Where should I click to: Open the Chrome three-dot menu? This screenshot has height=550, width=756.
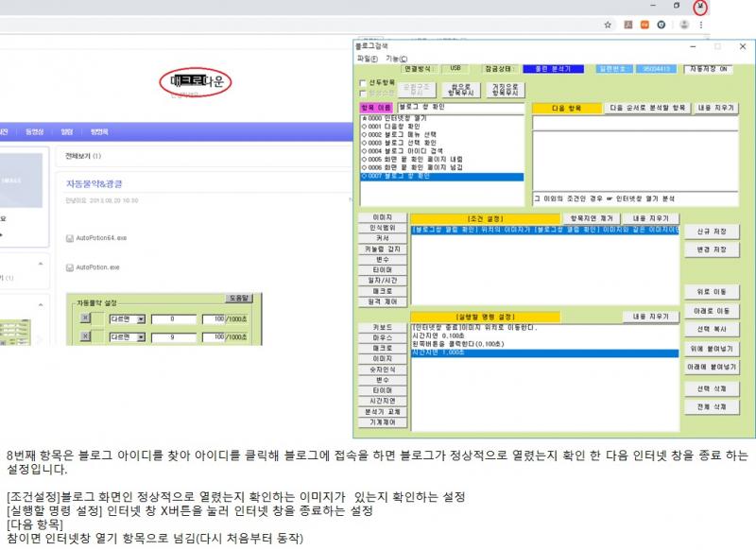coord(700,26)
